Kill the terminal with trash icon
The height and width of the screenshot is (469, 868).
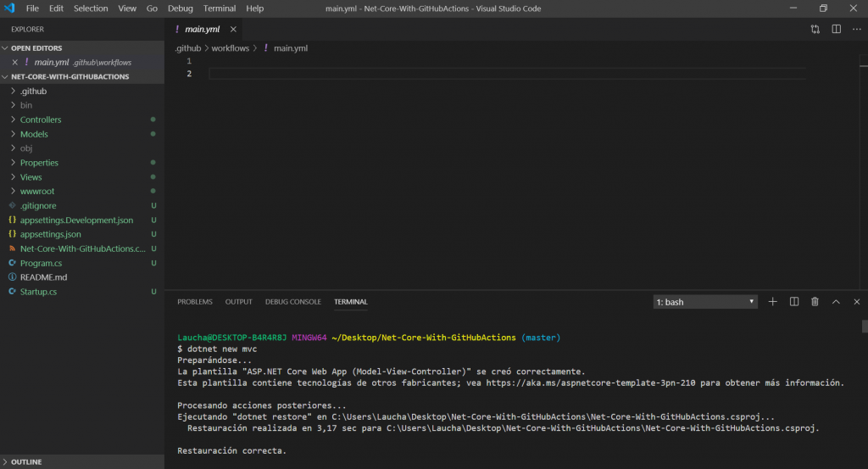point(815,302)
